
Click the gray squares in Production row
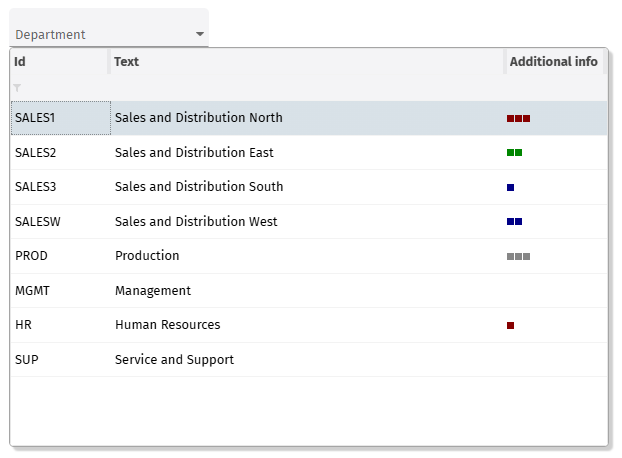pos(518,256)
